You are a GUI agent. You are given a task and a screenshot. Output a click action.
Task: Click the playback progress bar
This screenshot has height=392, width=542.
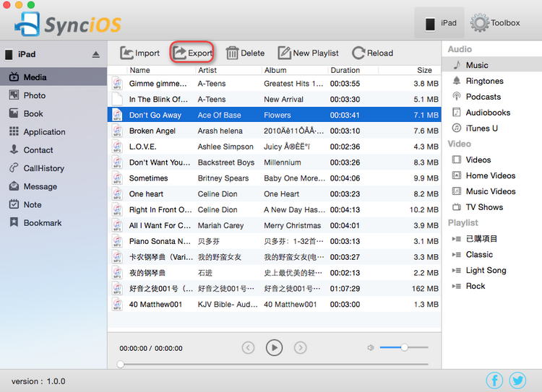tap(273, 364)
